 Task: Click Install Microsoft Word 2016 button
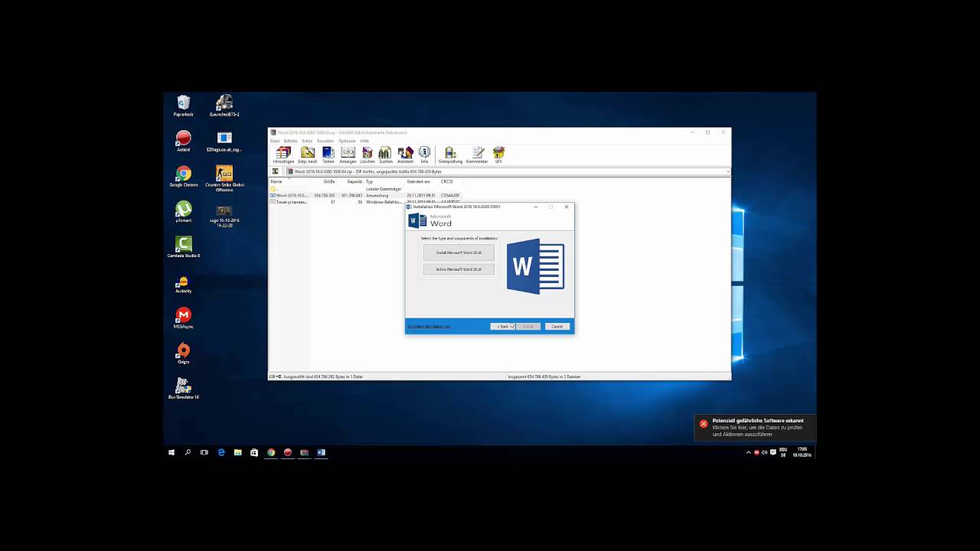point(459,253)
